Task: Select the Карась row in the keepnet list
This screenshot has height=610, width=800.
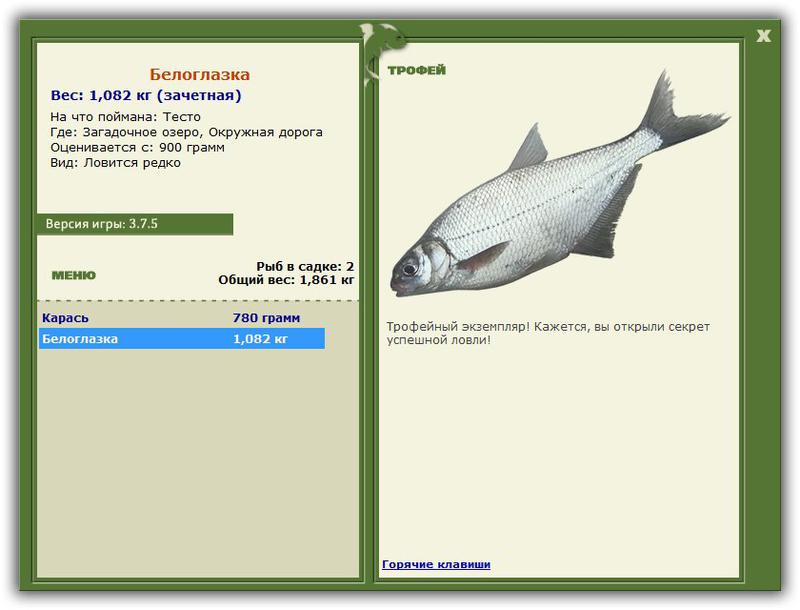Action: coord(182,318)
